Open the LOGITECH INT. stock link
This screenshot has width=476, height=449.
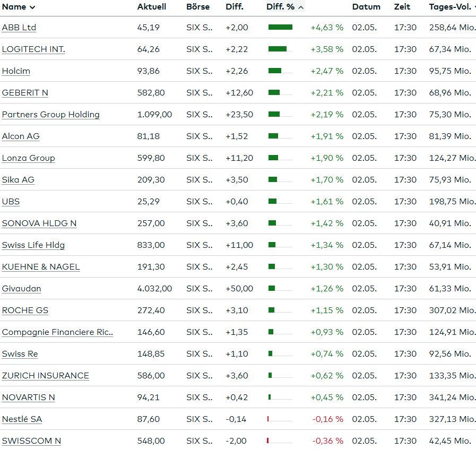[33, 49]
